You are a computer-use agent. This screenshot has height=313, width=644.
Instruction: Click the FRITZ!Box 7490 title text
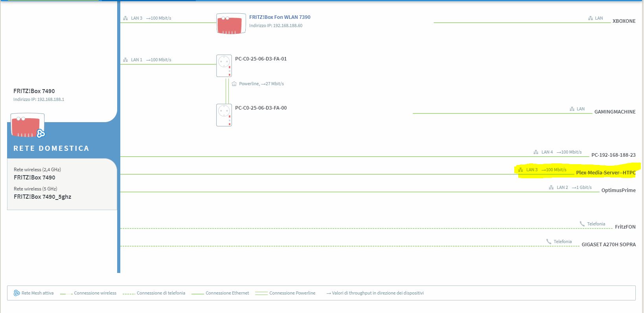(34, 91)
